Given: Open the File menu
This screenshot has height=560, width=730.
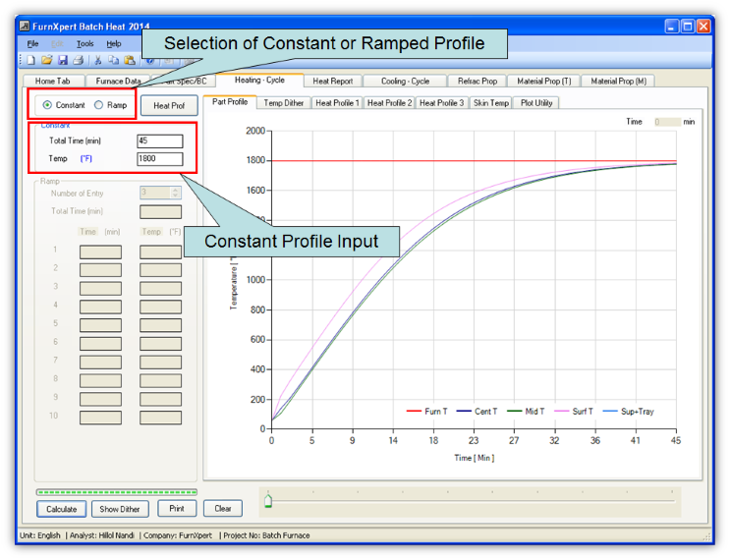Looking at the screenshot, I should click(32, 44).
